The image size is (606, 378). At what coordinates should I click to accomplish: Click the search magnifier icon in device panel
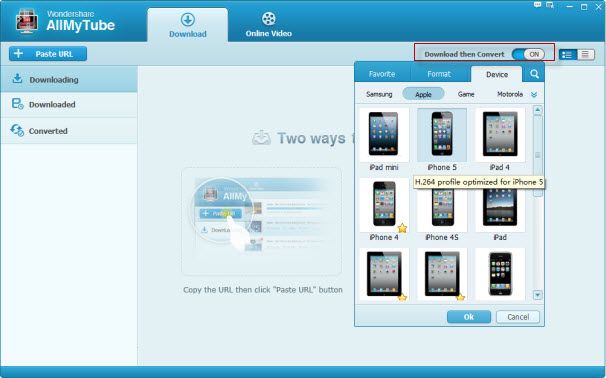pyautogui.click(x=534, y=74)
